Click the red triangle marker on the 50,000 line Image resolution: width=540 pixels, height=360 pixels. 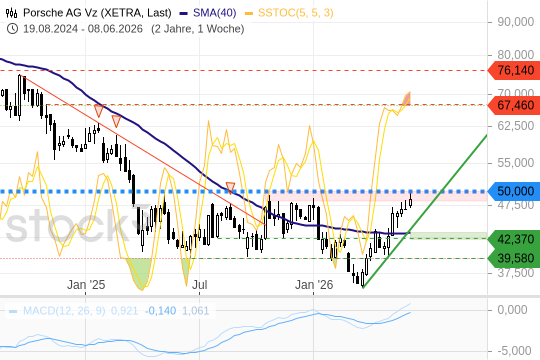(230, 188)
